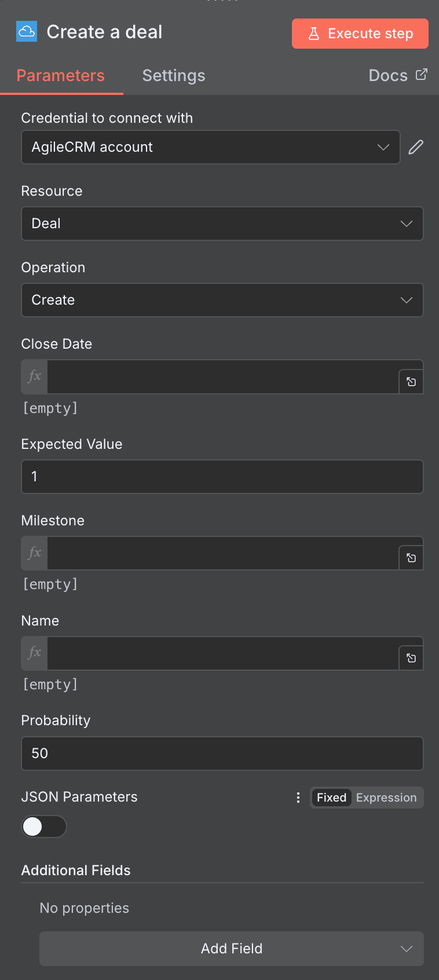Edit the AgileCRM credential using the pencil icon
The image size is (439, 980).
tap(415, 147)
